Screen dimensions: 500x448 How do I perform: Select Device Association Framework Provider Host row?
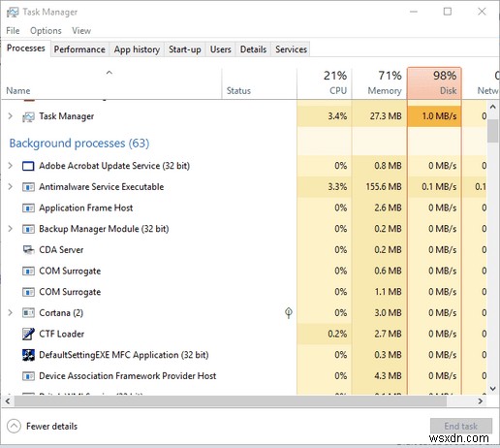244,376
